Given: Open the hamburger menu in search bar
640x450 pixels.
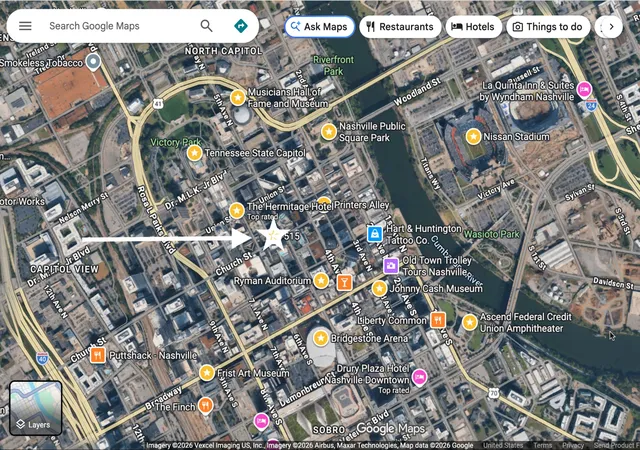Looking at the screenshot, I should click(x=25, y=26).
